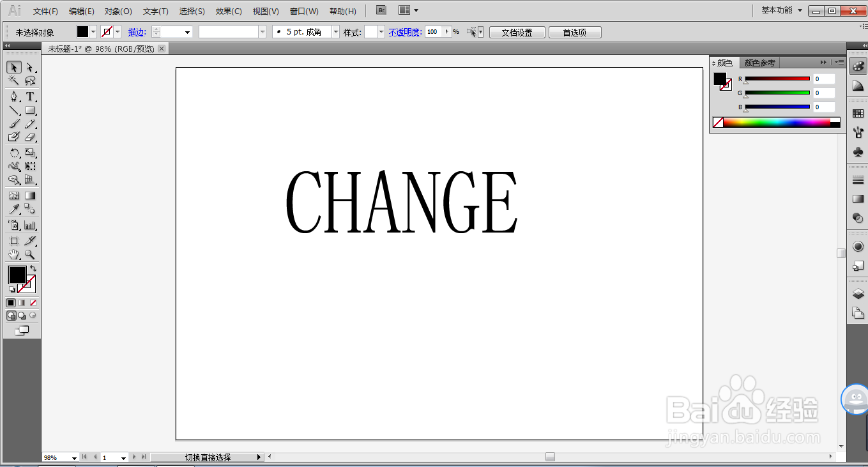The width and height of the screenshot is (868, 467).
Task: Click the color spectrum bar
Action: [777, 122]
